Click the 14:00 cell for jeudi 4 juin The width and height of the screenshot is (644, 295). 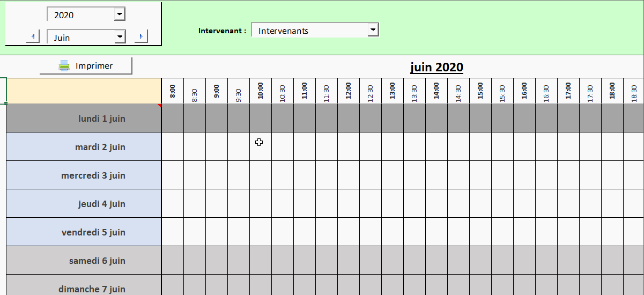(x=436, y=203)
